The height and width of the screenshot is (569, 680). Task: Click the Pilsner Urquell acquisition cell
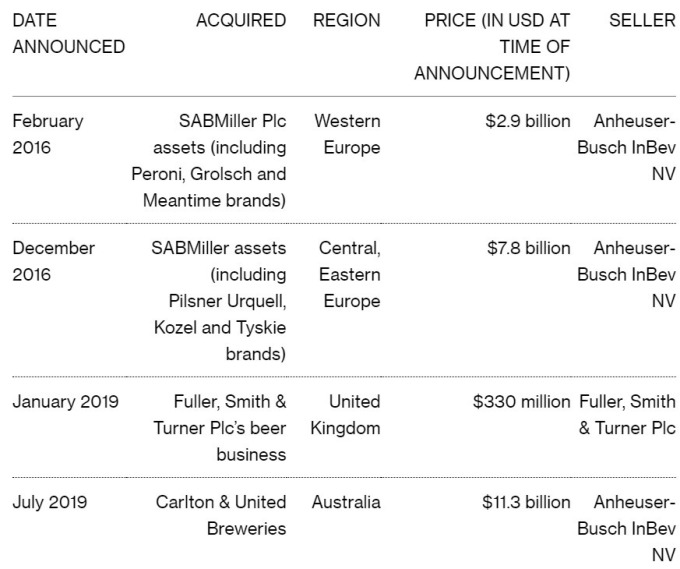pos(219,301)
